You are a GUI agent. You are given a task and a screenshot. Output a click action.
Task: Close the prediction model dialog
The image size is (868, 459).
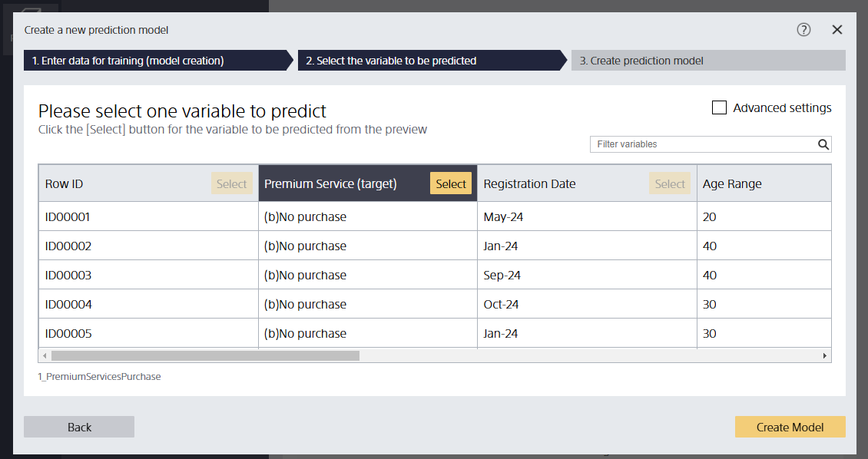coord(837,30)
